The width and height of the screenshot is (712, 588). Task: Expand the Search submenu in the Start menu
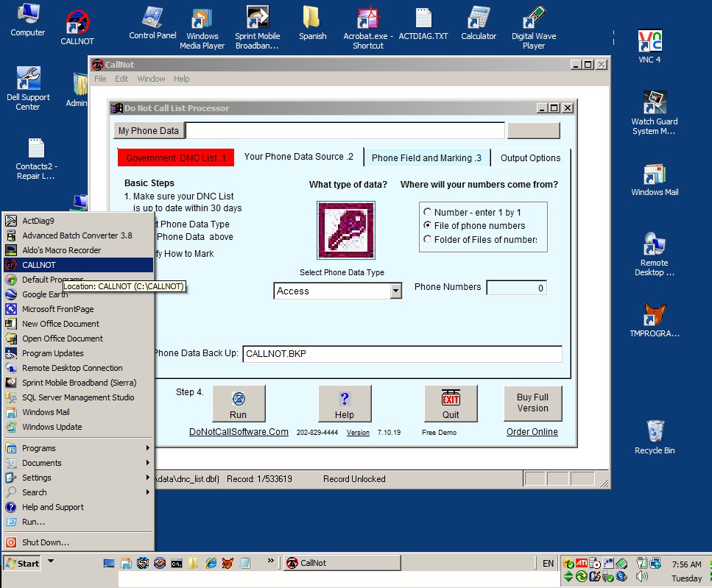click(x=77, y=492)
